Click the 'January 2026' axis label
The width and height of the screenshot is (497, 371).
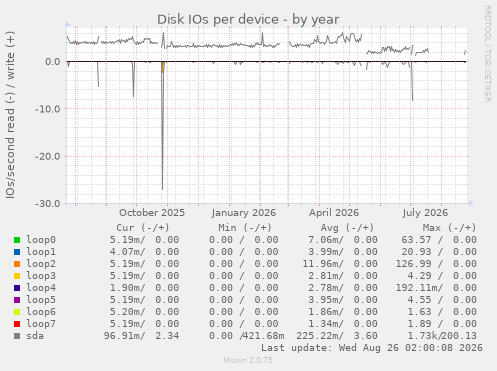244,213
